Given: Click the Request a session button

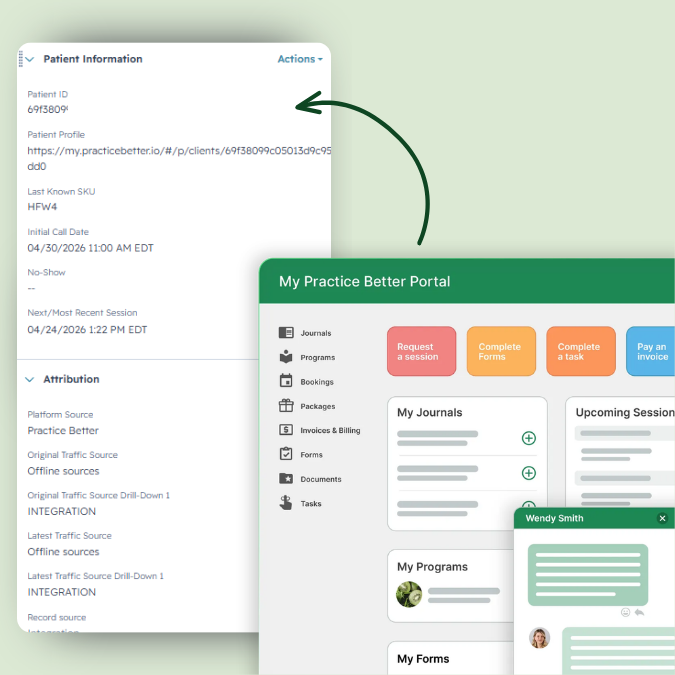Looking at the screenshot, I should pyautogui.click(x=421, y=351).
